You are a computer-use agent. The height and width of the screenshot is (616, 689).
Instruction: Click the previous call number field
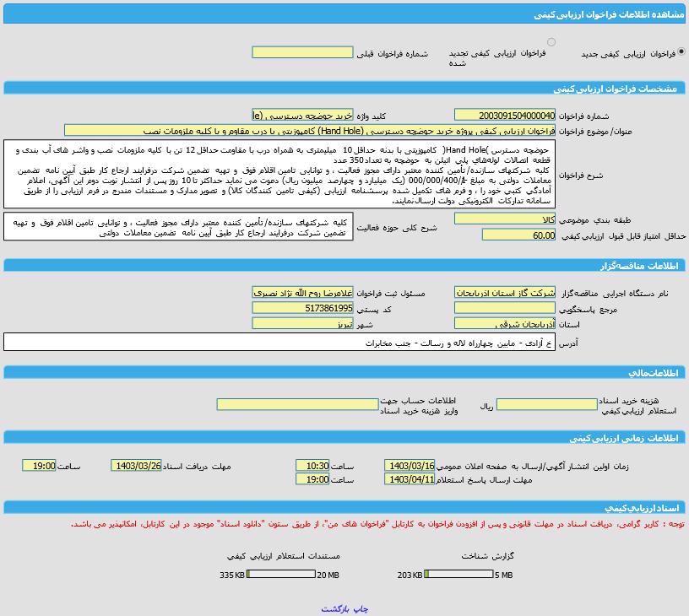point(302,52)
